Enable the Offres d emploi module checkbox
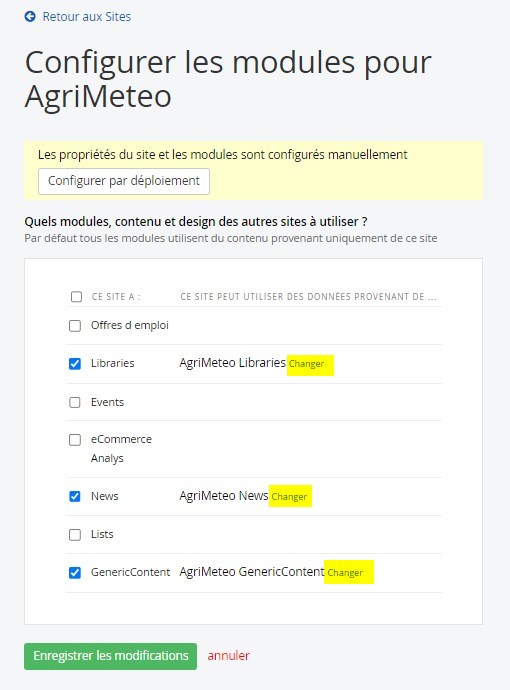 click(75, 326)
